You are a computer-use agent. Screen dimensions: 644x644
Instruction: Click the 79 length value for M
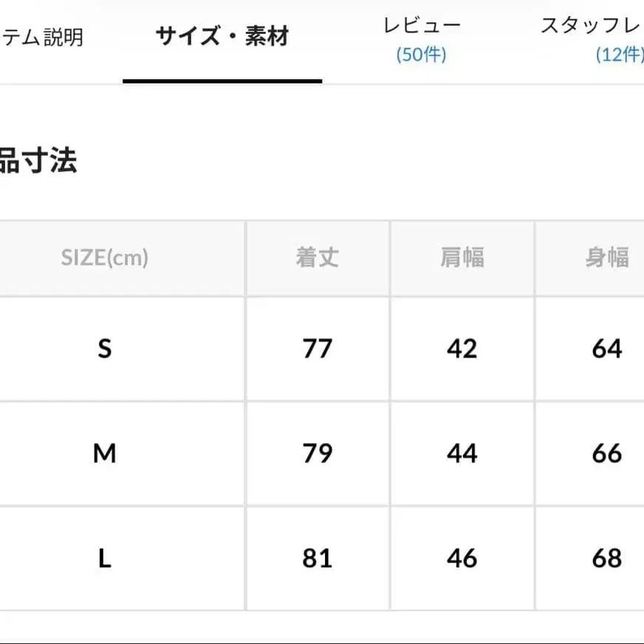click(x=318, y=453)
